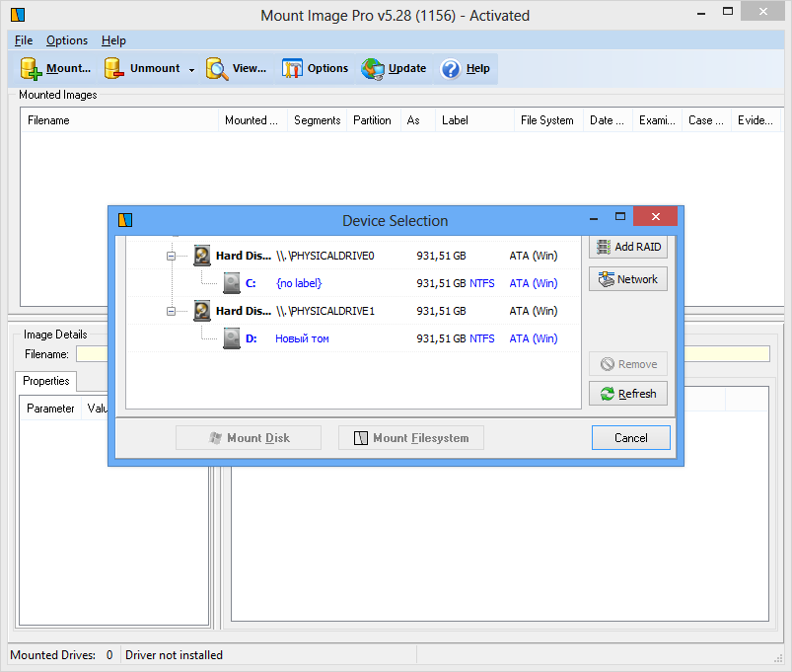
Task: Refresh the device list
Action: (628, 394)
